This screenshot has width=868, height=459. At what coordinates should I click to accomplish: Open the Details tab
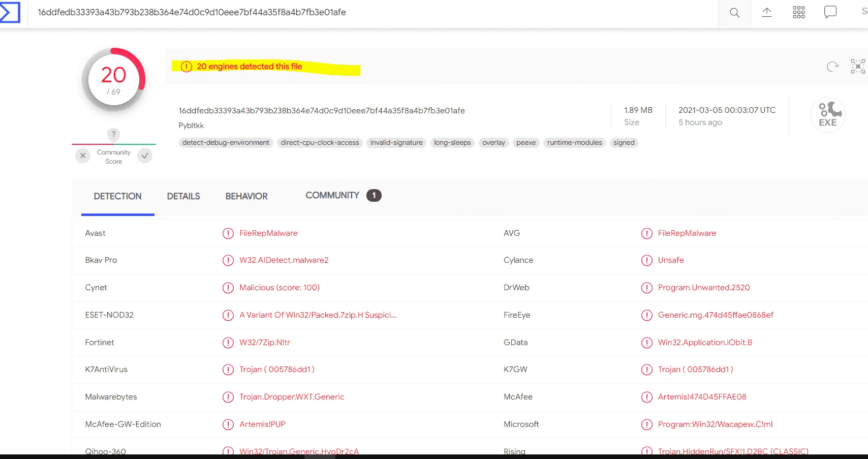click(183, 196)
